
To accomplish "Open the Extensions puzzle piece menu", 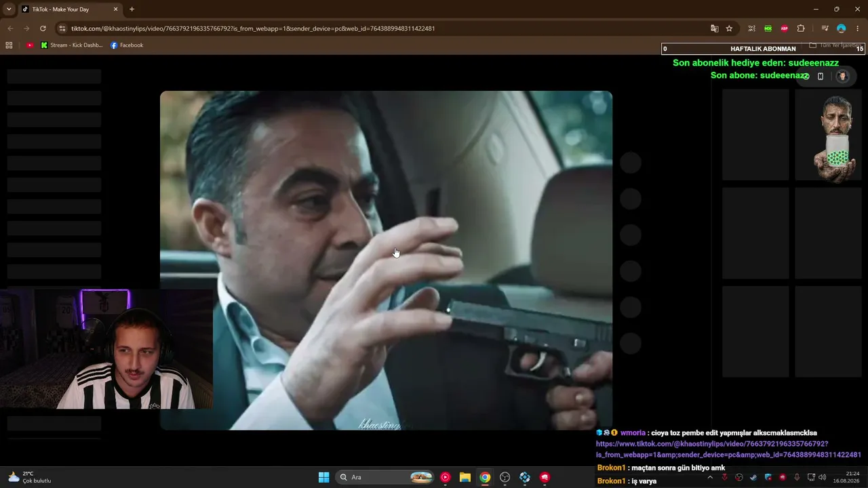I will 801,28.
